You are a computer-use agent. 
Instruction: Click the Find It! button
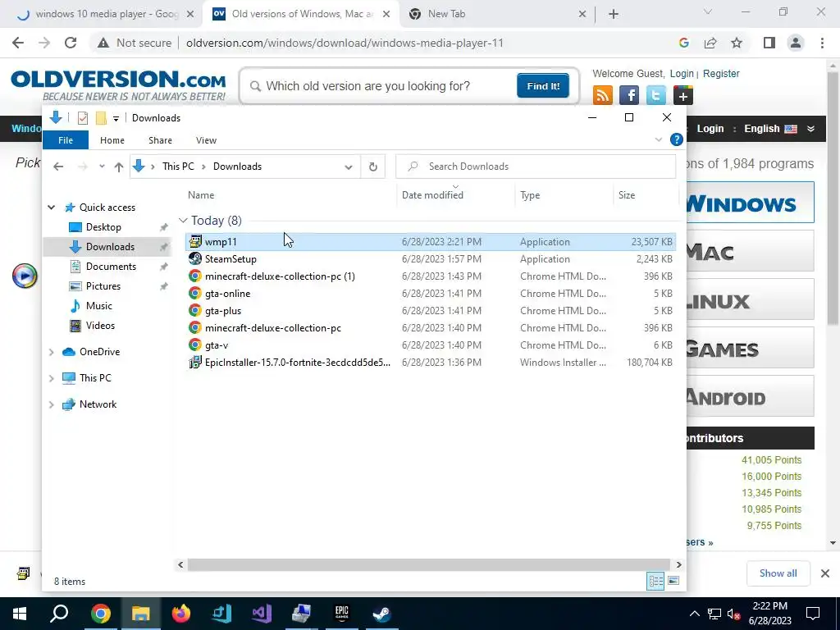543,85
